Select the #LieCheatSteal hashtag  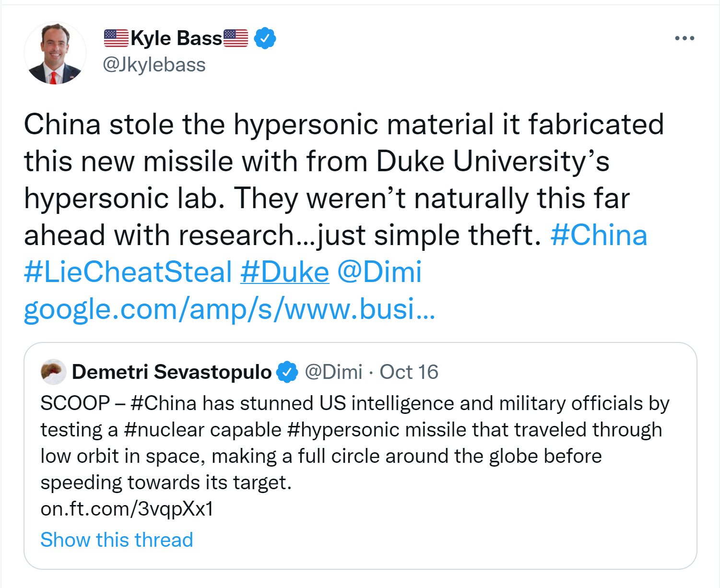pyautogui.click(x=128, y=272)
